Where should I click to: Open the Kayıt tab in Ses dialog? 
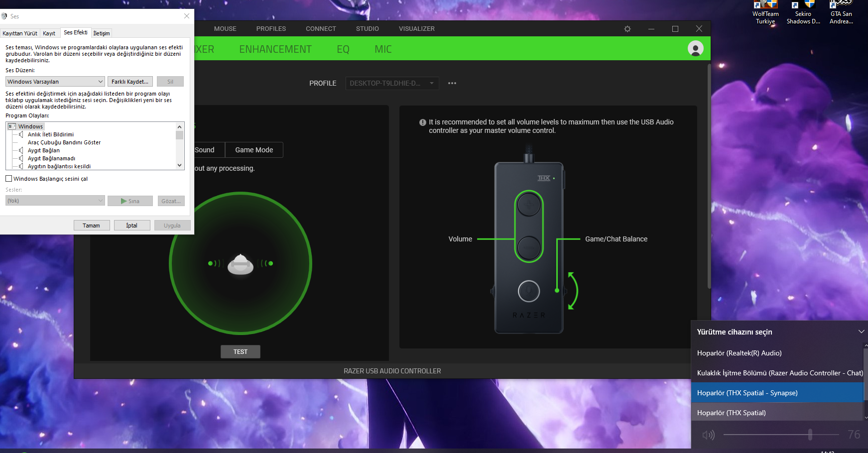pyautogui.click(x=49, y=33)
